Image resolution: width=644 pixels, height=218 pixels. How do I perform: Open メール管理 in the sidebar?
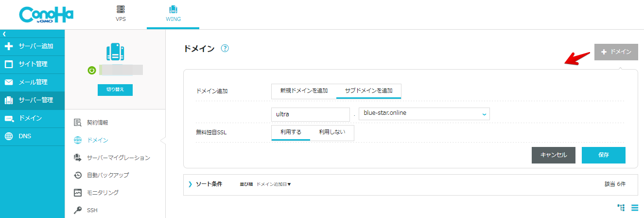[x=32, y=82]
